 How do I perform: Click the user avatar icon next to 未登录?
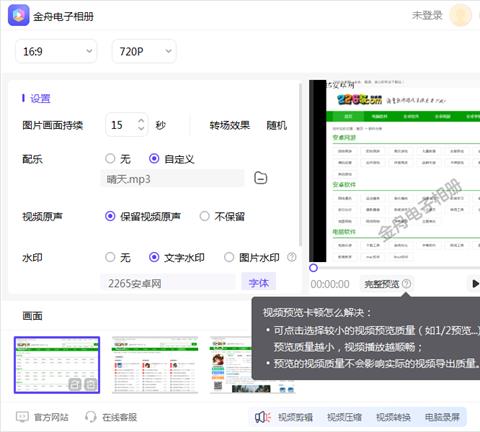[x=461, y=15]
